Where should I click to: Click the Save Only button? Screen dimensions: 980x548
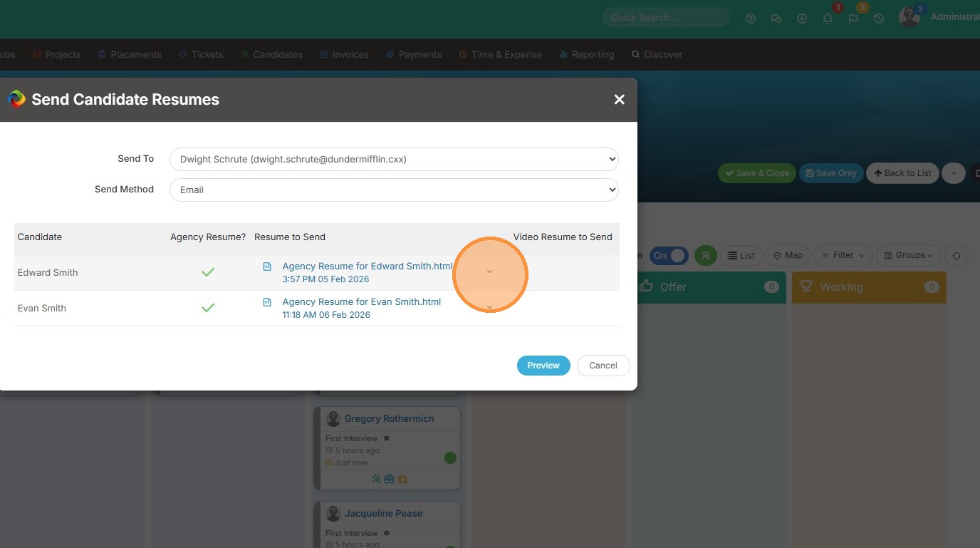tap(831, 173)
